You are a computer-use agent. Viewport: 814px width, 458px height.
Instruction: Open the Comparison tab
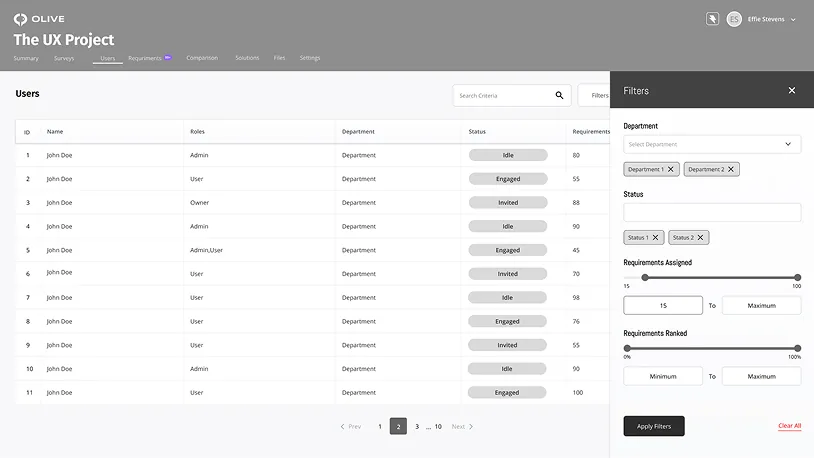[x=202, y=58]
